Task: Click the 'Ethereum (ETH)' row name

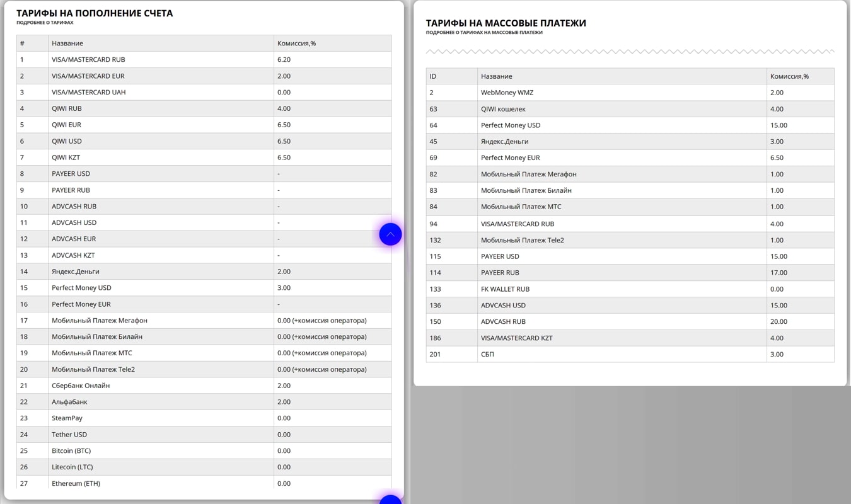Action: tap(76, 484)
